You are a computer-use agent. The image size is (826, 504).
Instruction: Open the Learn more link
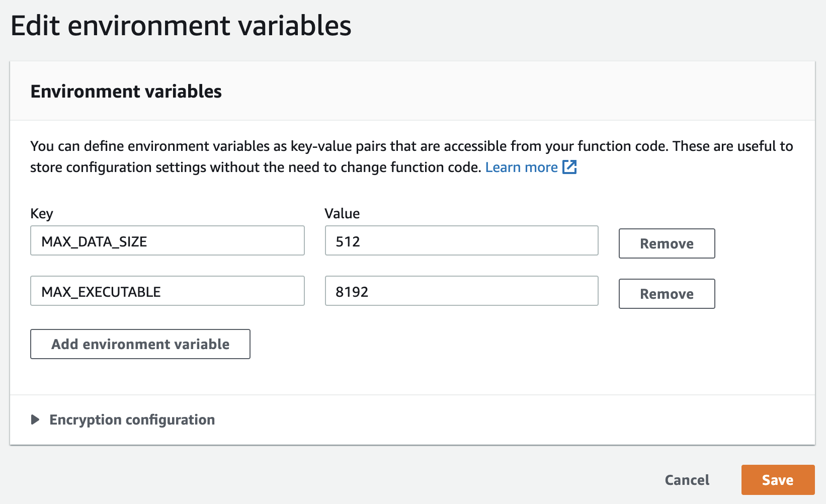click(521, 167)
